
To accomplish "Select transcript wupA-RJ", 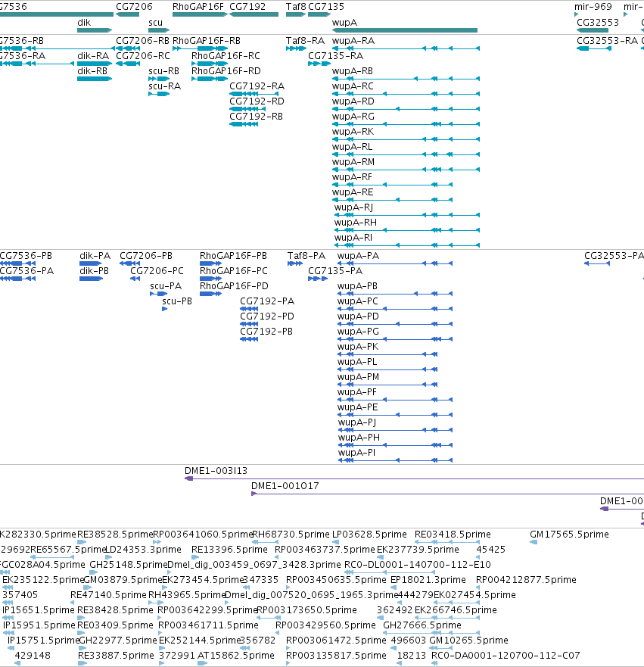I will (407, 215).
